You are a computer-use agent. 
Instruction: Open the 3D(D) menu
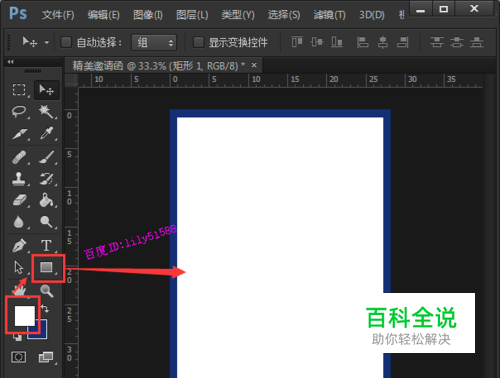(372, 15)
